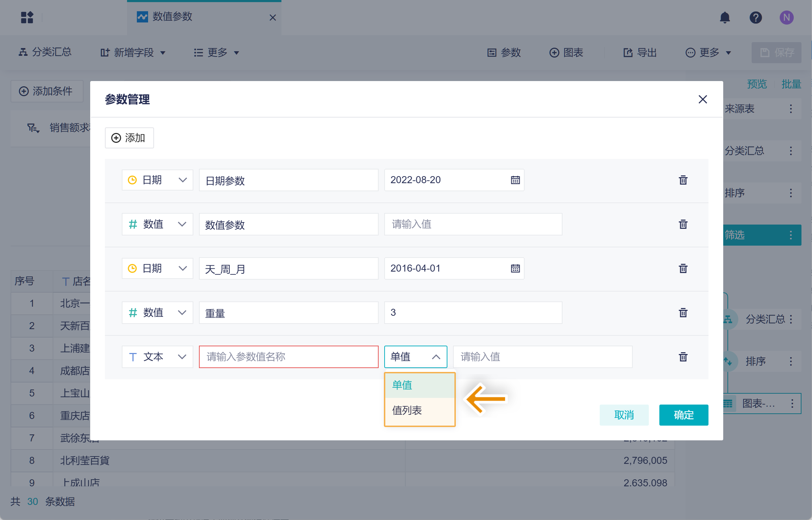Select 值列表 option in dropdown
Screen dimensions: 812x520
(407, 410)
